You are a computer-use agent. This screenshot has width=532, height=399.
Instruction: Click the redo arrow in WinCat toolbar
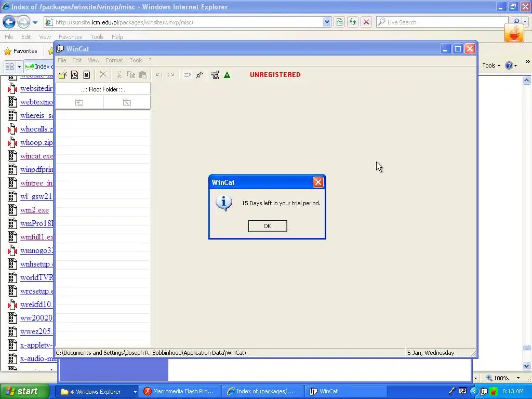[x=170, y=75]
